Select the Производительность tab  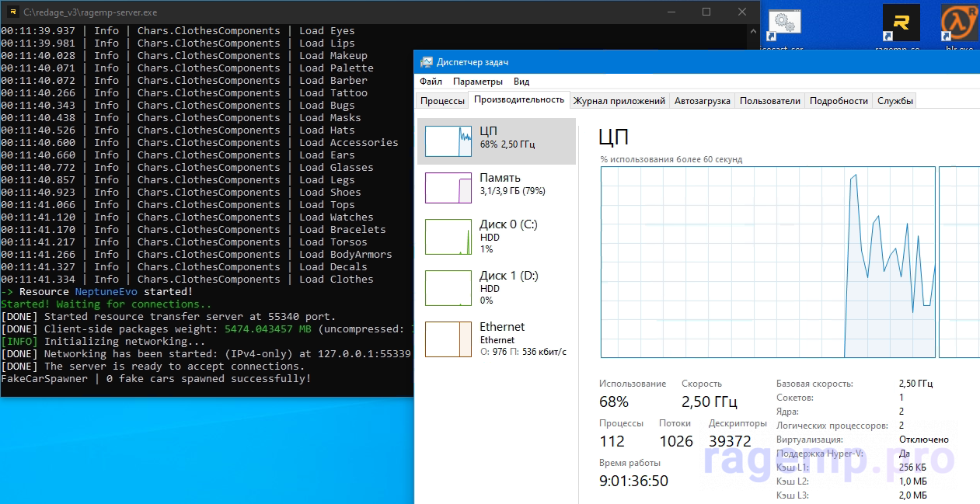518,99
